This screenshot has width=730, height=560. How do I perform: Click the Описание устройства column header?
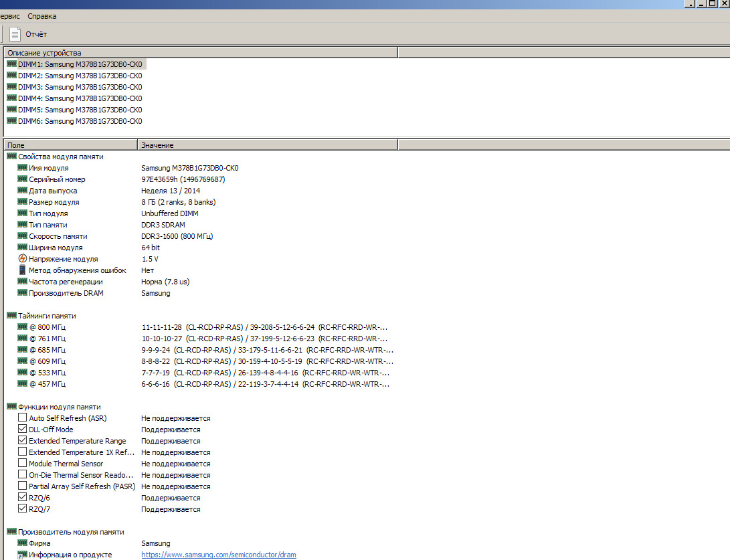(x=201, y=53)
